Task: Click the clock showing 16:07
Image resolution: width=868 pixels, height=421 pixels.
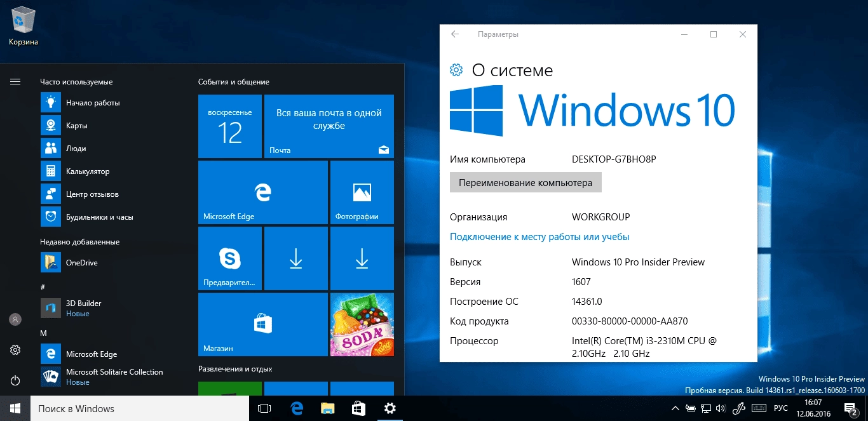Action: pyautogui.click(x=813, y=408)
